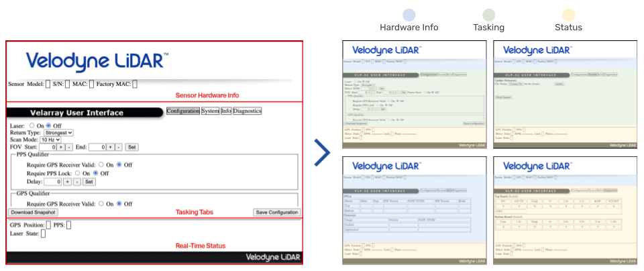Open the diagnostics board table screenshot thumbnail
Image resolution: width=644 pixels, height=271 pixels.
pyautogui.click(x=565, y=210)
